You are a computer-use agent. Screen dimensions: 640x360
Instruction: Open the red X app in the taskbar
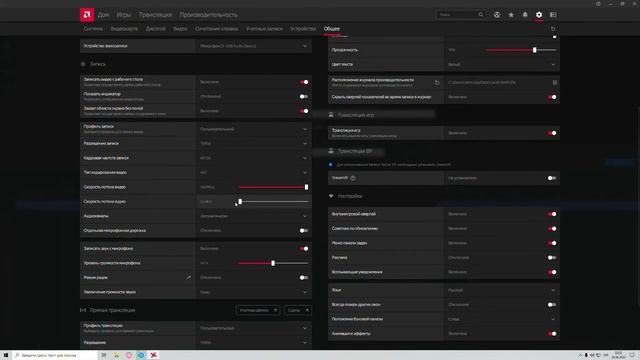(x=153, y=355)
